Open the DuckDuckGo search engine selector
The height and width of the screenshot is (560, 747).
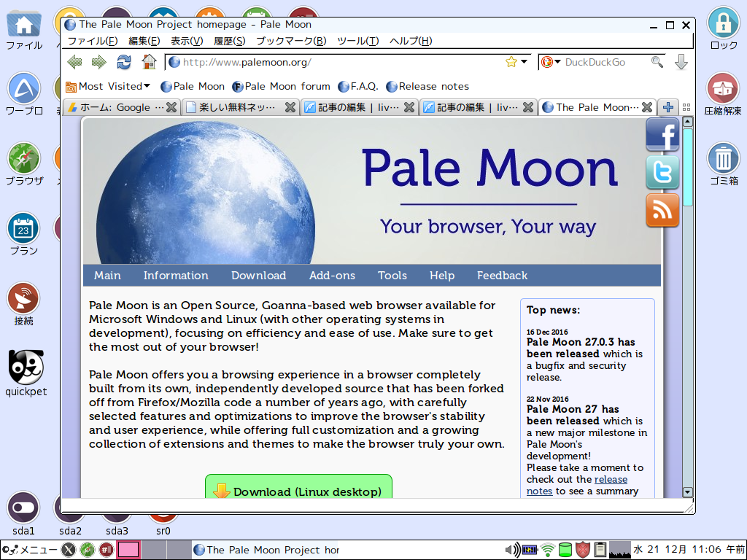[x=551, y=62]
